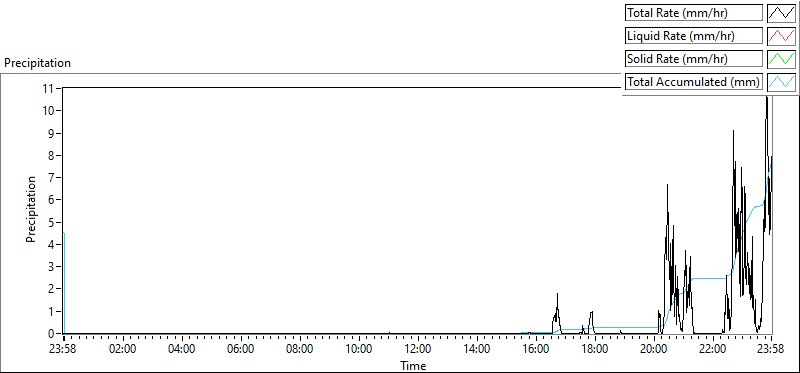
Task: Click the 5 value on Y-axis
Action: [52, 222]
